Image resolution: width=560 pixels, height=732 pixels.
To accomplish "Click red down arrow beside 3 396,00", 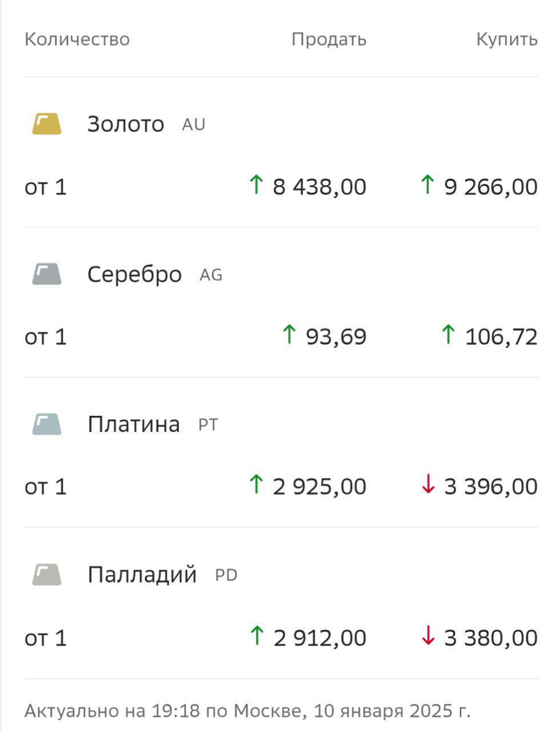I will (x=428, y=484).
